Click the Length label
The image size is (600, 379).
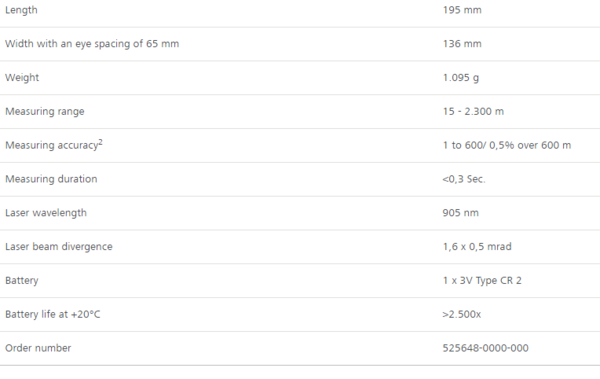pos(21,10)
